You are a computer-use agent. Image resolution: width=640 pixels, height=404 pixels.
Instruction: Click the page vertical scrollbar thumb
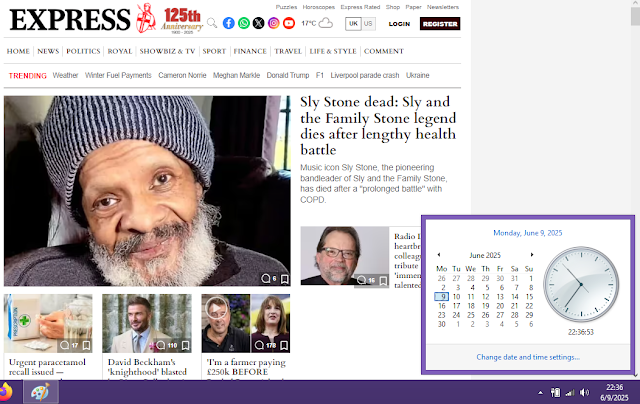[x=635, y=15]
